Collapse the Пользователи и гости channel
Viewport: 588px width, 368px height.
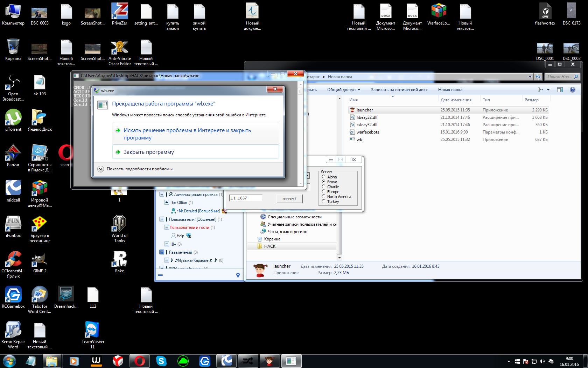[x=167, y=227]
